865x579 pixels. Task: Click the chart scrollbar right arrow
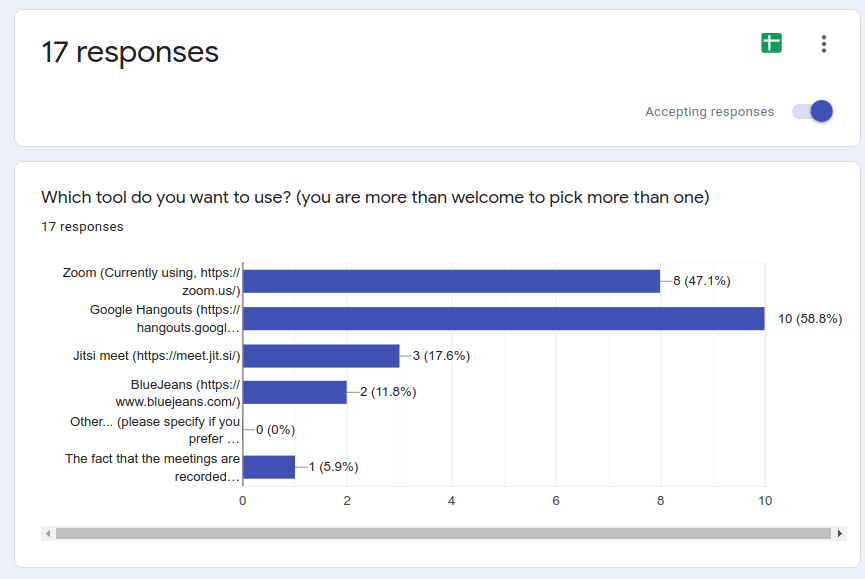pos(840,533)
